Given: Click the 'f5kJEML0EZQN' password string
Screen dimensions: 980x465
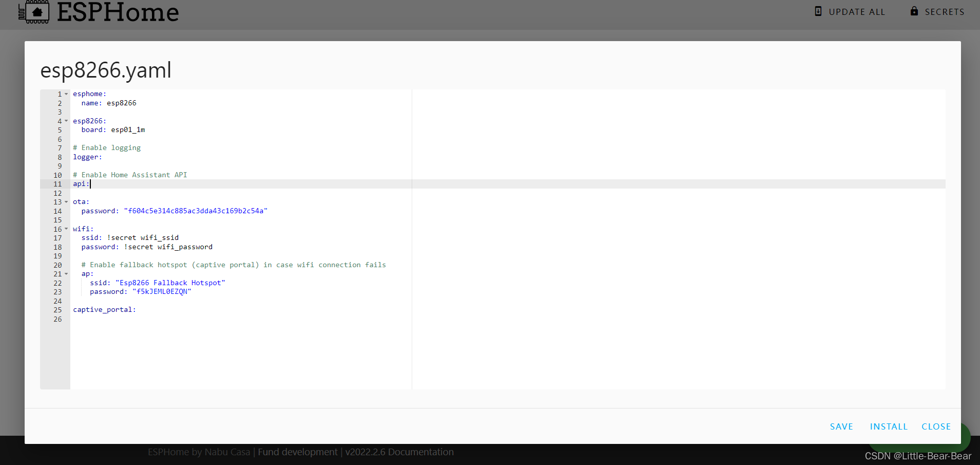Looking at the screenshot, I should 162,292.
